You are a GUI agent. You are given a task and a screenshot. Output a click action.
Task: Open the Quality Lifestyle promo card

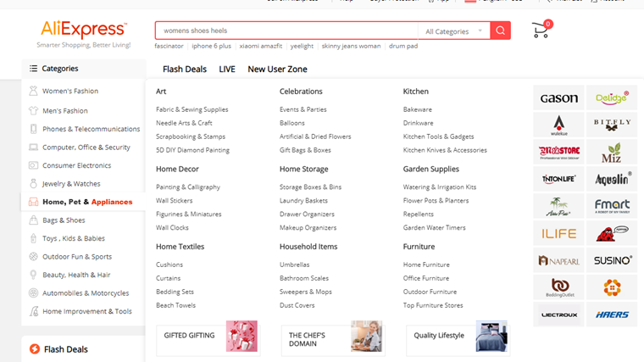[458, 337]
